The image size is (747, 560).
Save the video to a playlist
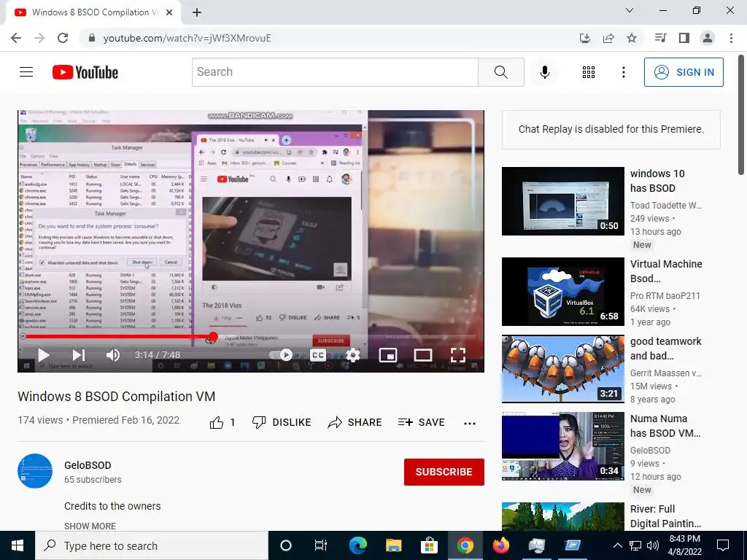pos(421,422)
